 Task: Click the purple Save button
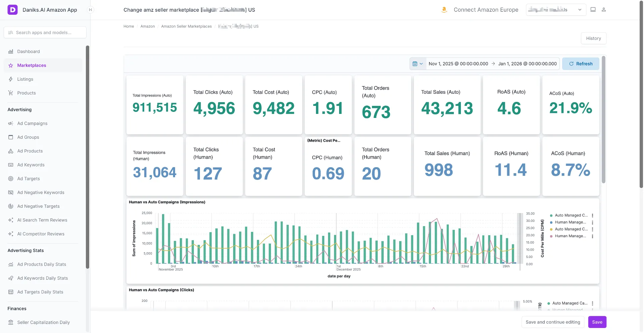tap(597, 322)
